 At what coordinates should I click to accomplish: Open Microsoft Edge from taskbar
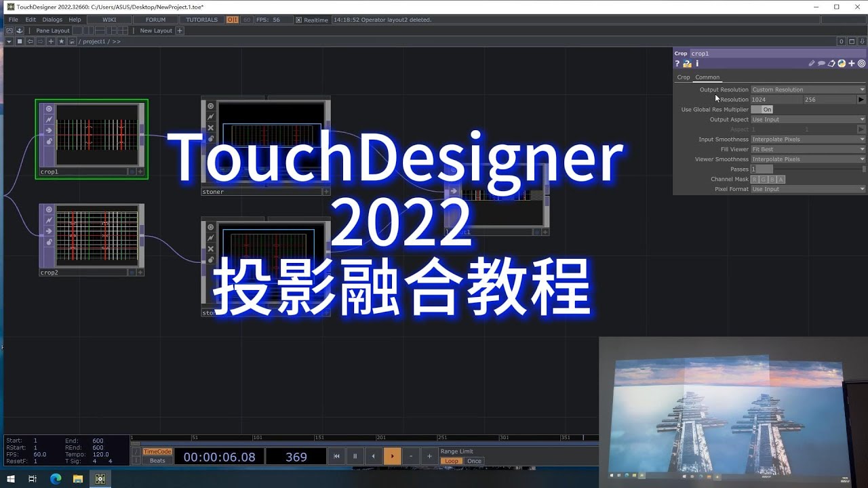(x=56, y=479)
